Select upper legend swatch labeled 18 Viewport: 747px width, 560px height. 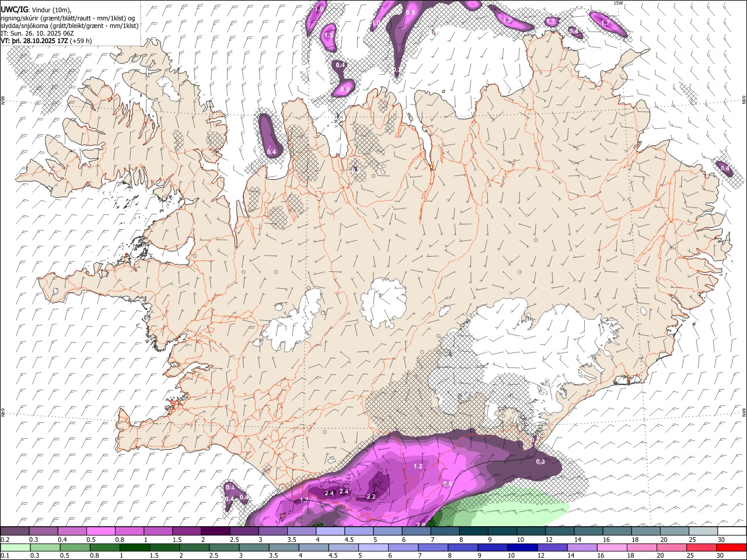pyautogui.click(x=645, y=531)
